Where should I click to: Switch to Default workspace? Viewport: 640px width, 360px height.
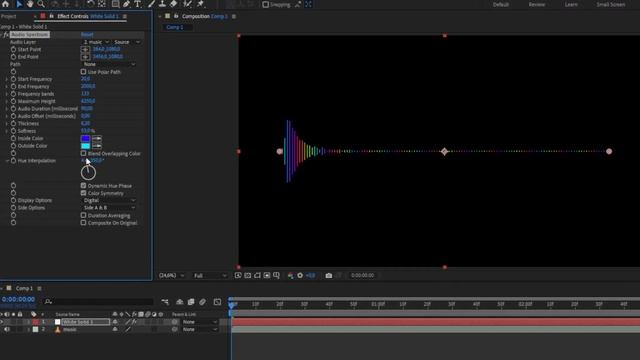tap(500, 4)
